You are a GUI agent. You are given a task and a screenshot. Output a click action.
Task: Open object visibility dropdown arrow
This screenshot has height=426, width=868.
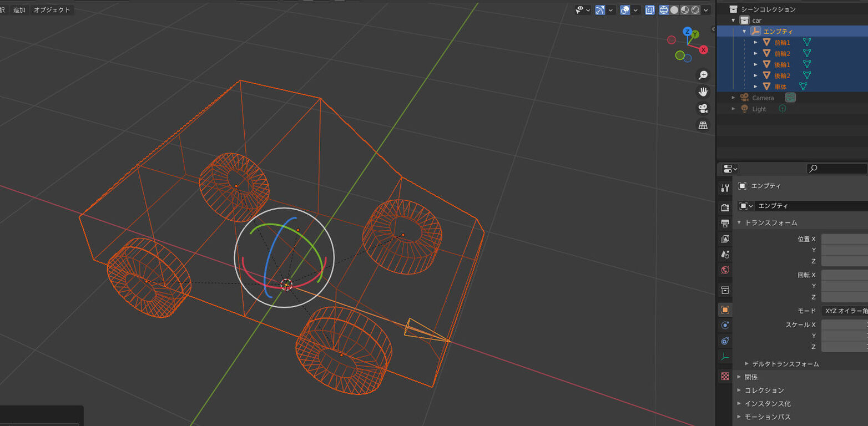588,10
